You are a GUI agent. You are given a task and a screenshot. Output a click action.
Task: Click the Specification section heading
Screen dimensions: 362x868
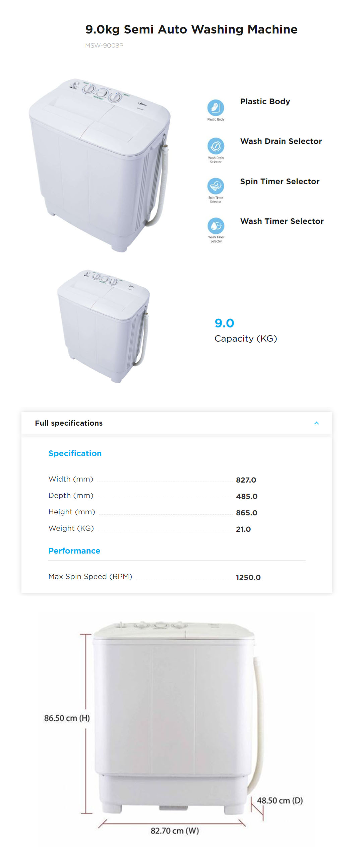pos(75,453)
